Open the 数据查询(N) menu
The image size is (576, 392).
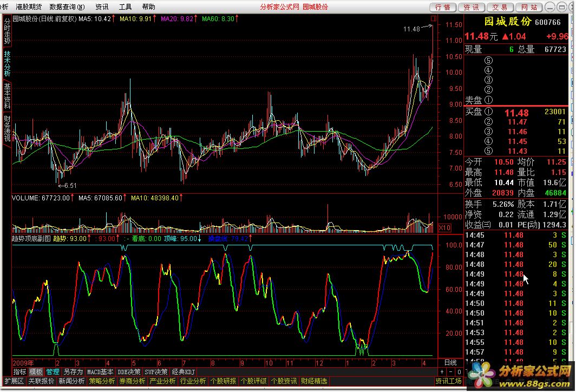coord(67,7)
